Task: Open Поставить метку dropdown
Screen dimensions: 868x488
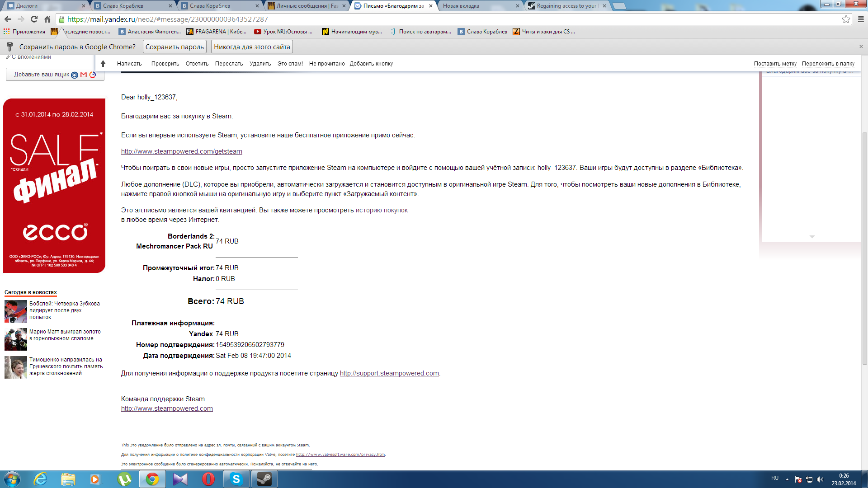Action: point(775,64)
